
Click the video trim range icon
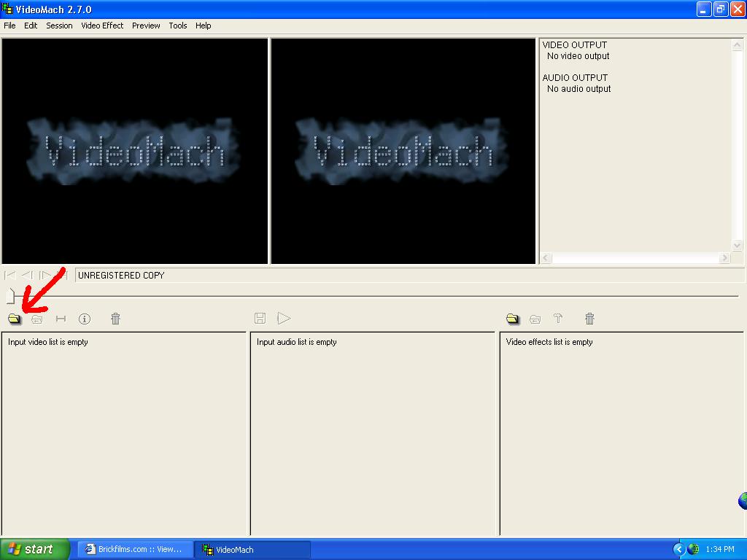[61, 319]
